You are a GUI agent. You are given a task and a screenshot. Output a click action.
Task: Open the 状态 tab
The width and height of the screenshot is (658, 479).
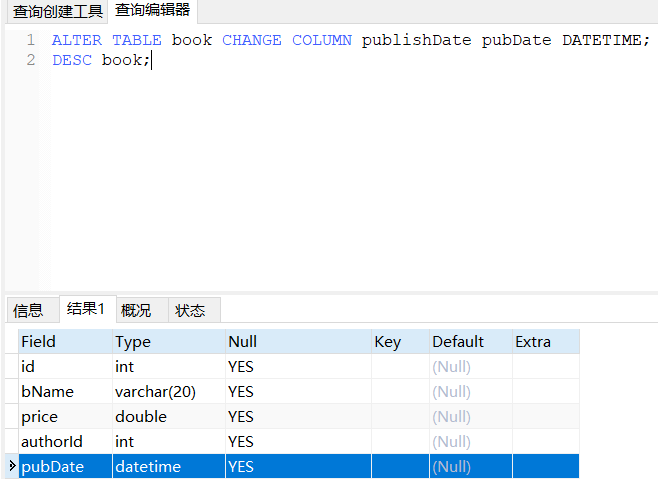(x=190, y=310)
